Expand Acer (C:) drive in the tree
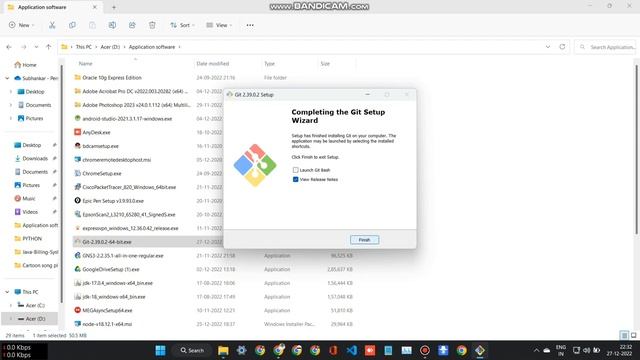Image resolution: width=640 pixels, height=360 pixels. [x=11, y=305]
